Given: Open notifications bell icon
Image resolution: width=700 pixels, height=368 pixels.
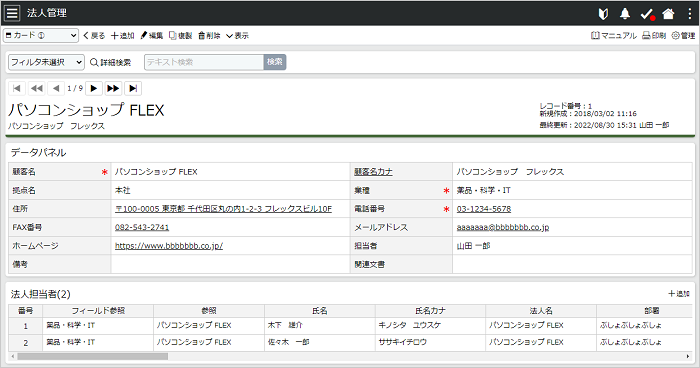Looking at the screenshot, I should pos(625,14).
